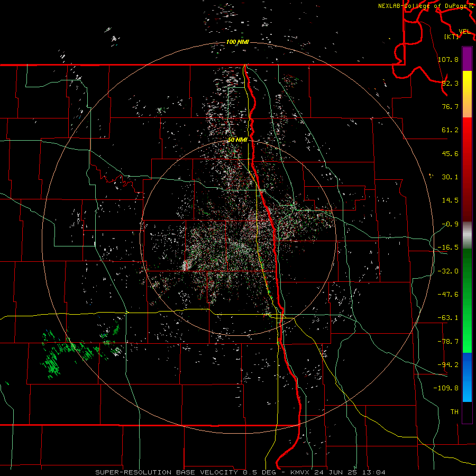476x476 pixels.
Task: Select the 14.5 velocity scale value
Action: pos(450,200)
